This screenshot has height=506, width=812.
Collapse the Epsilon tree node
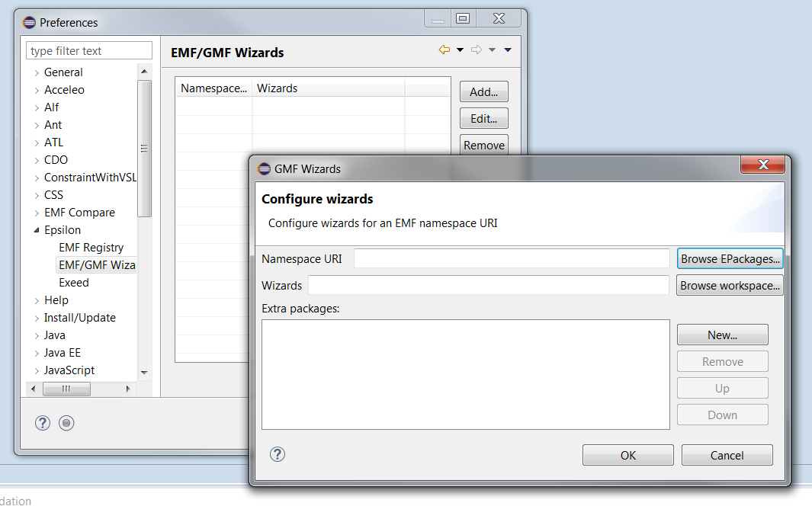(37, 230)
